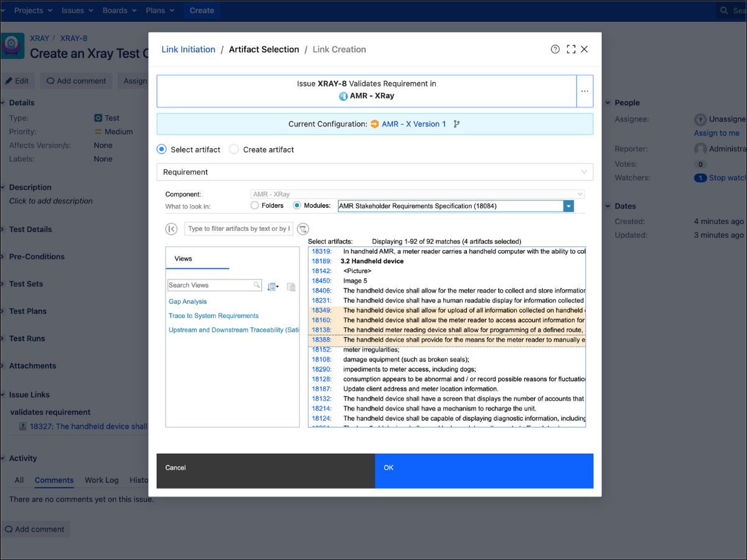This screenshot has height=560, width=747.
Task: Click the Stop watching link
Action: coord(727,178)
